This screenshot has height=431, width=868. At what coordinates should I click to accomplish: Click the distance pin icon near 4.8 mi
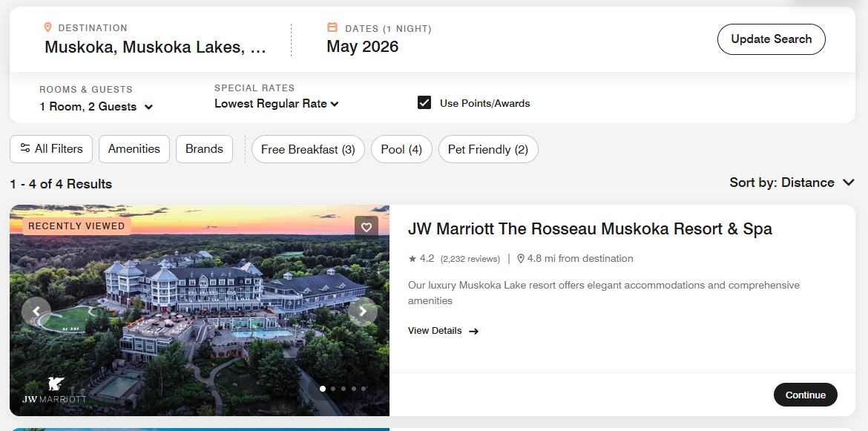[521, 259]
